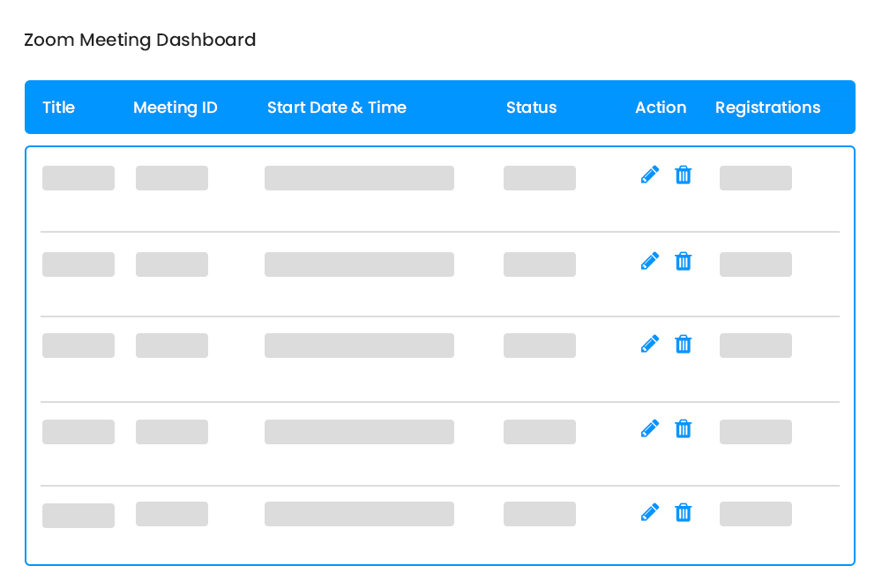Select the edit pencil icon in row two
This screenshot has height=588, width=882.
click(650, 261)
